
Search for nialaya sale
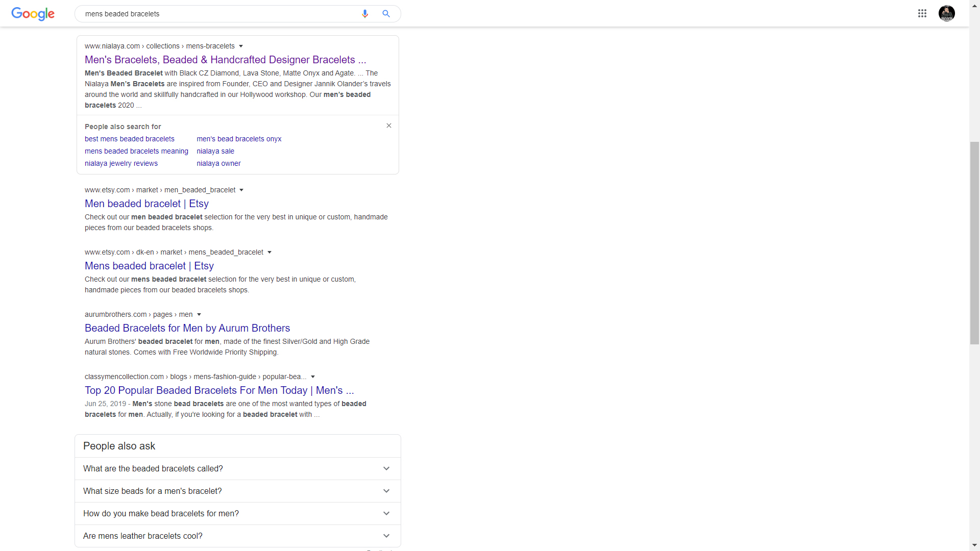(215, 151)
